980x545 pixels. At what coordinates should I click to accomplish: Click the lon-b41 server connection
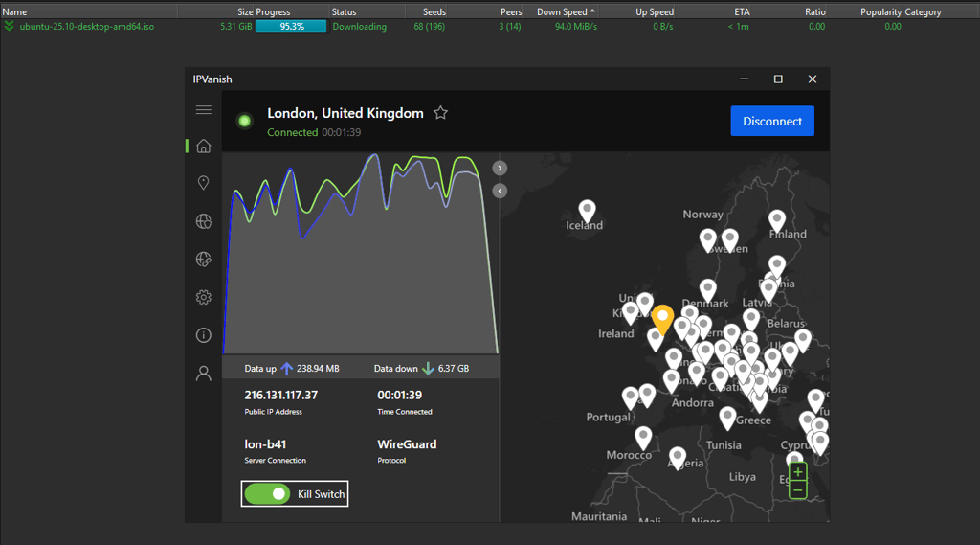[x=265, y=444]
